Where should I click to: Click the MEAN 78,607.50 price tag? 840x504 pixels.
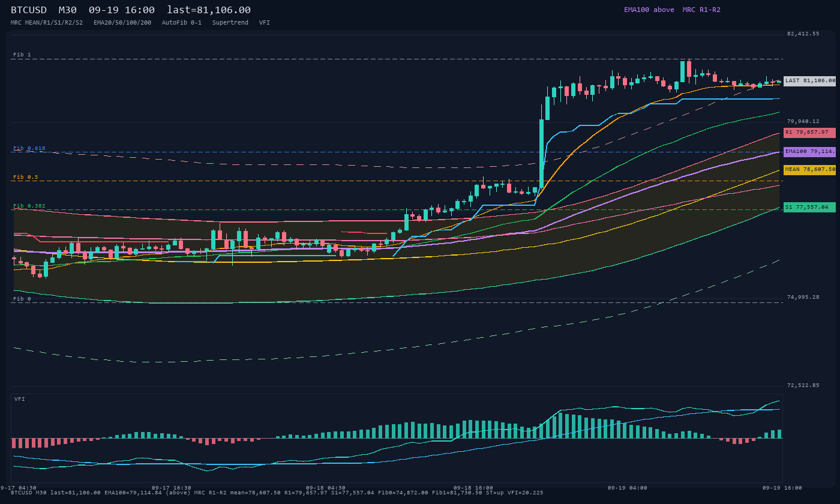[809, 170]
